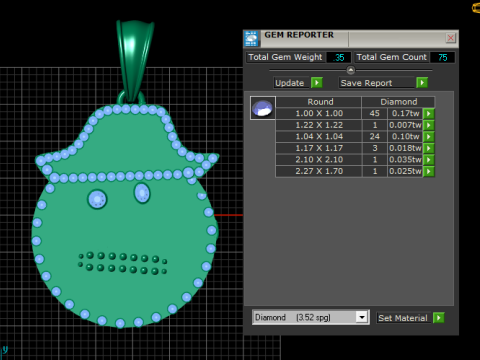Viewport: 480px width, 360px height.
Task: Click the green arrow for the 1.17 X 1.17 row
Action: (429, 148)
